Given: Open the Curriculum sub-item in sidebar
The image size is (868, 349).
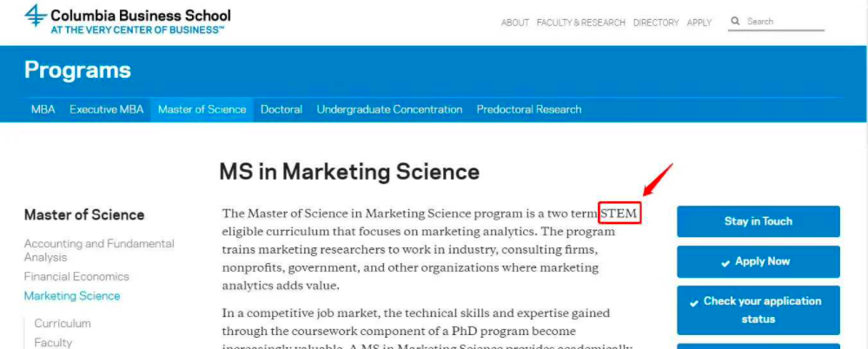Looking at the screenshot, I should 63,324.
